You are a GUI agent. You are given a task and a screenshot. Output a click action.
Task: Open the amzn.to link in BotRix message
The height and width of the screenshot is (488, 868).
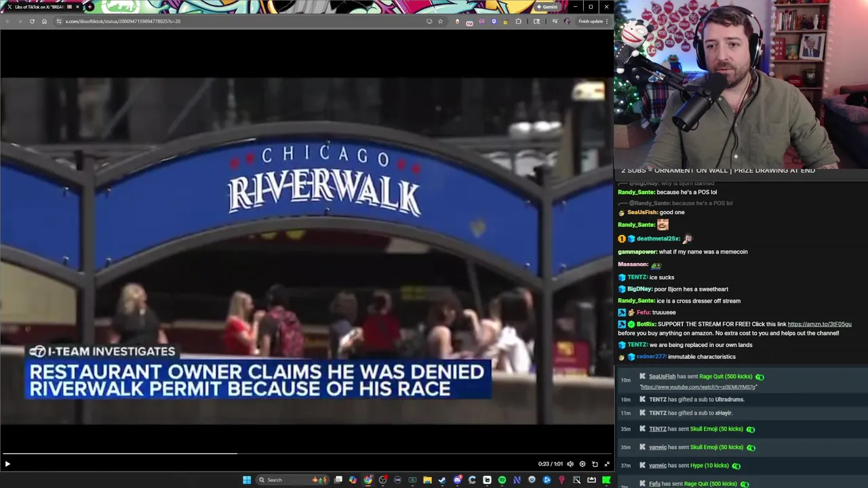[819, 324]
